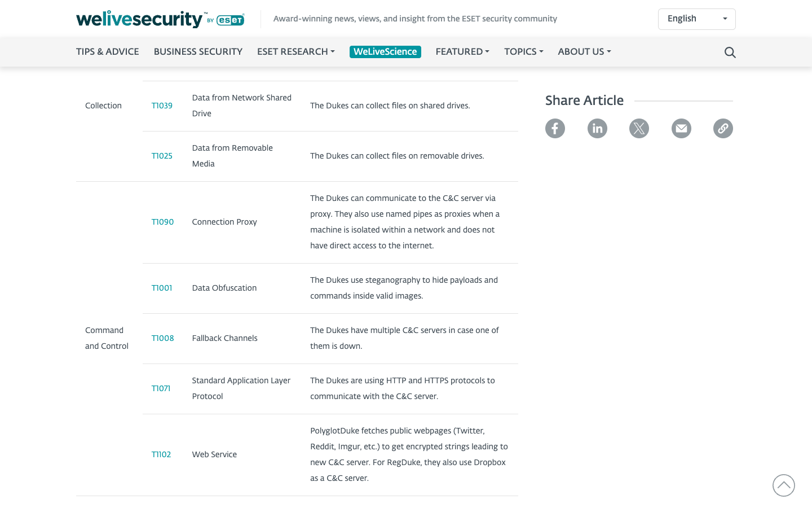812x508 pixels.
Task: Navigate to TIPS & ADVICE
Action: tap(107, 51)
